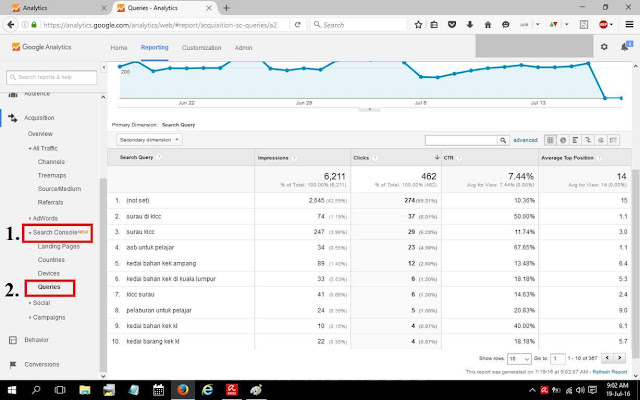Open Conversions flag icon
The height and width of the screenshot is (400, 640).
13,364
